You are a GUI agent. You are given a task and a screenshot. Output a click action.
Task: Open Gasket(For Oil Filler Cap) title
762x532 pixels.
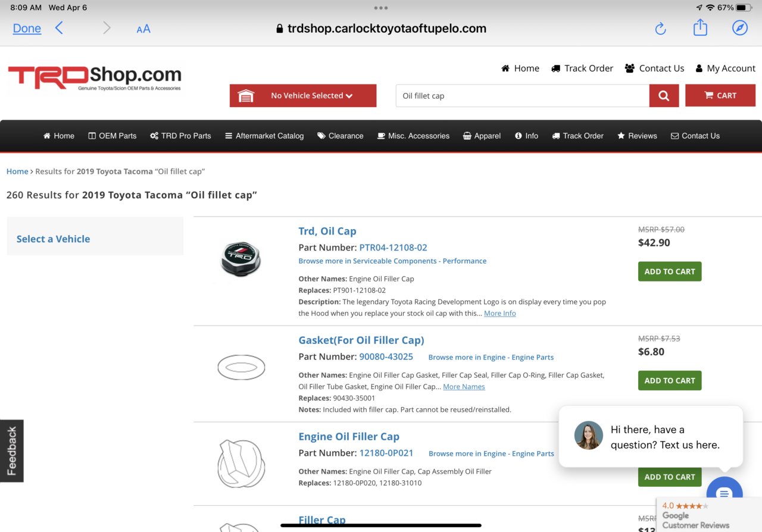tap(361, 340)
